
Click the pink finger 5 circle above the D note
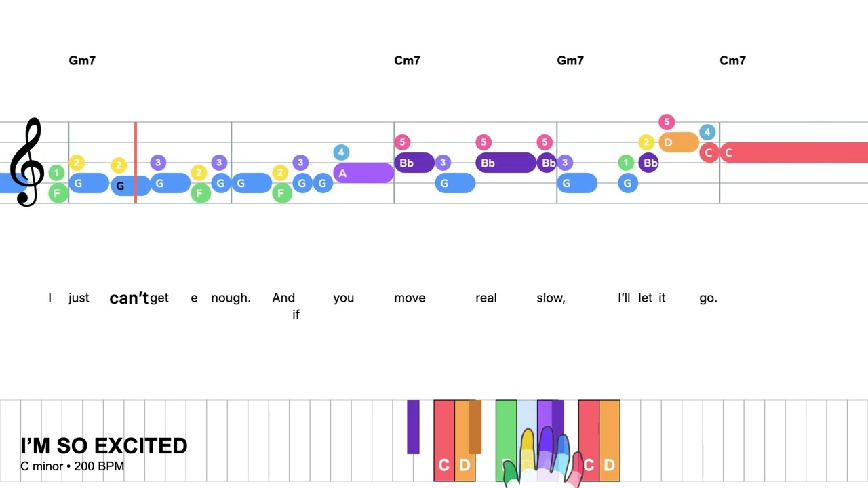click(667, 122)
